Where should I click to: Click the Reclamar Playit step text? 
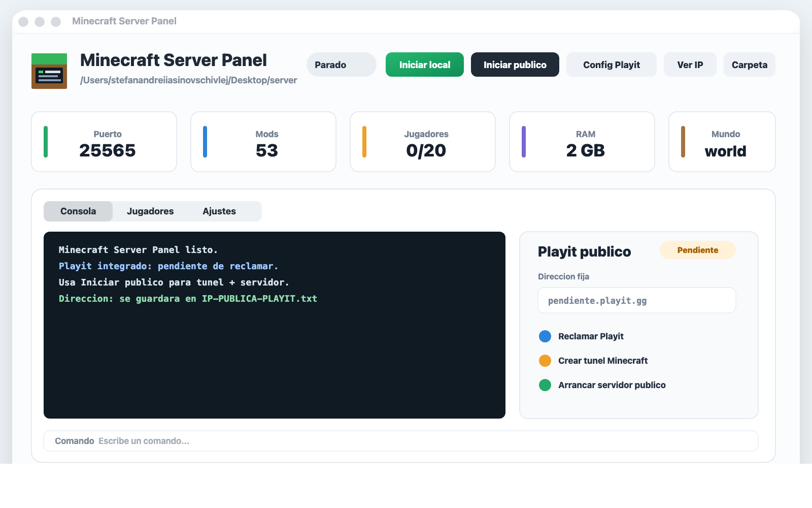pyautogui.click(x=591, y=336)
